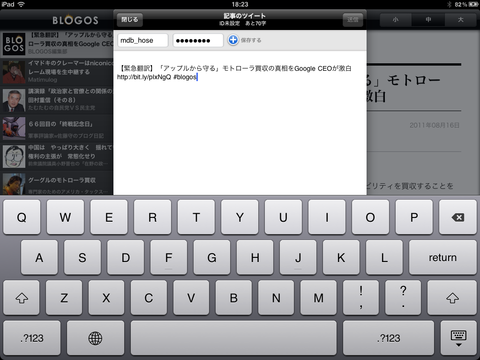
Task: Tap the R key
Action: (x=153, y=217)
